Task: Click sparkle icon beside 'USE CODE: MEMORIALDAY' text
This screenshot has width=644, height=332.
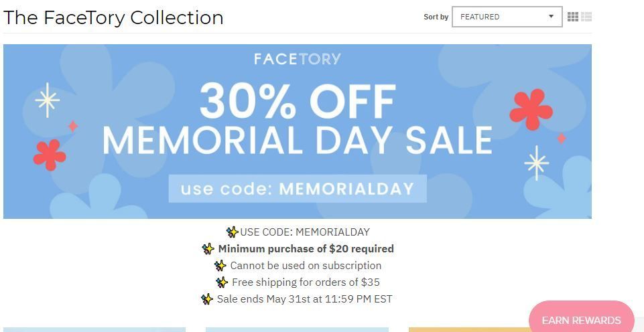Action: click(x=232, y=232)
